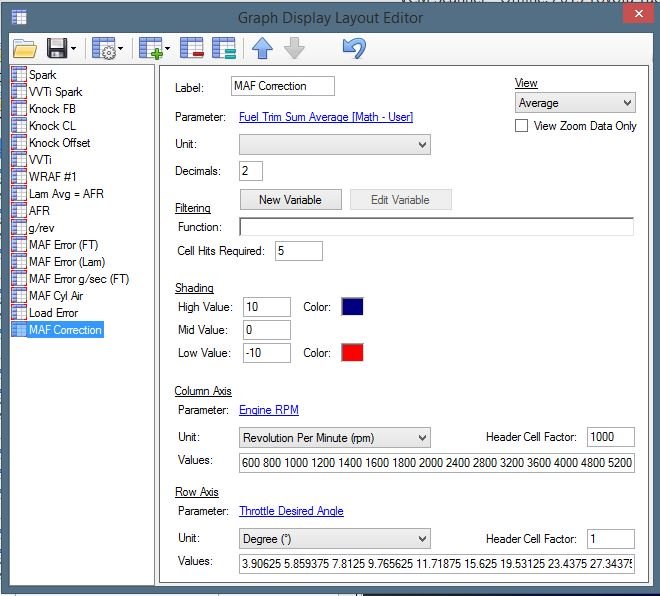Select the VVTi graph entry
The image size is (660, 596).
pyautogui.click(x=40, y=160)
